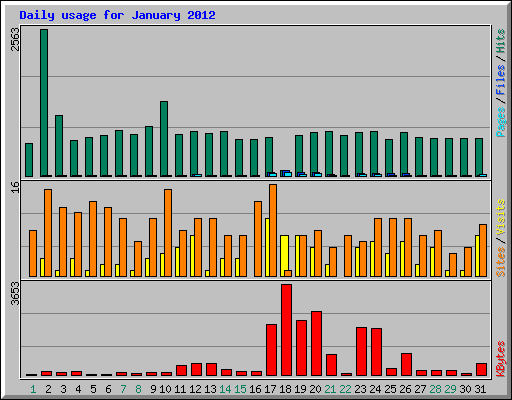Click the orange Visits bar for day 17
The height and width of the screenshot is (400, 512).
click(273, 230)
